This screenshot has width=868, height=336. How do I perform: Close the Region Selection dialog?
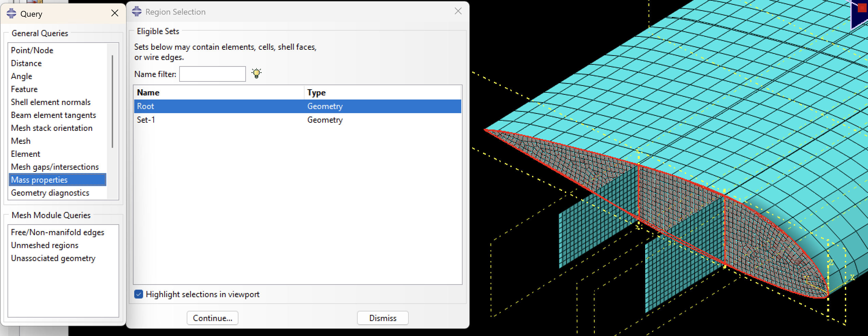458,11
